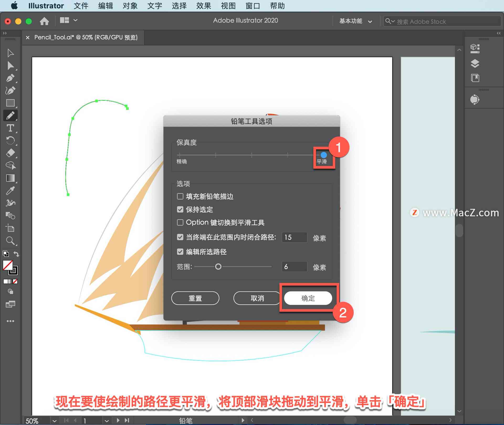This screenshot has width=504, height=425.
Task: Set drawing mode below the swatches
Action: 10,291
